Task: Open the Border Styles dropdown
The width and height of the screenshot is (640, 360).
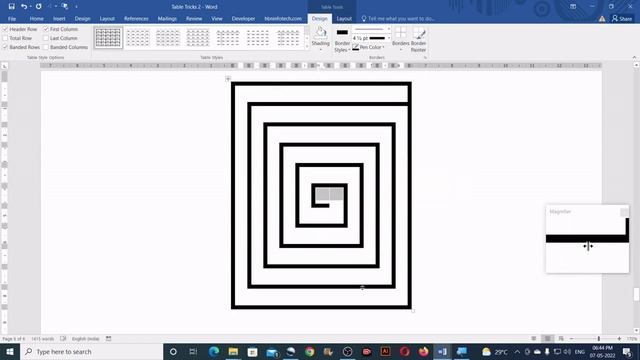Action: click(342, 47)
